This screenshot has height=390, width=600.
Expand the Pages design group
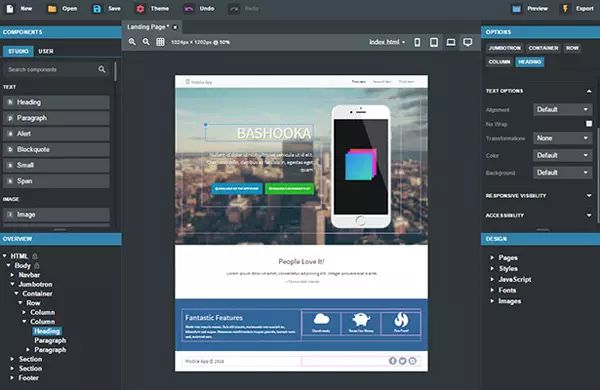(492, 258)
